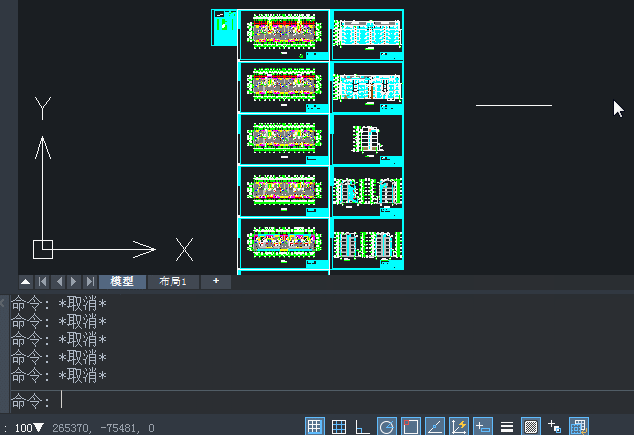Click the object snap icon
634x435 pixels.
click(x=411, y=427)
